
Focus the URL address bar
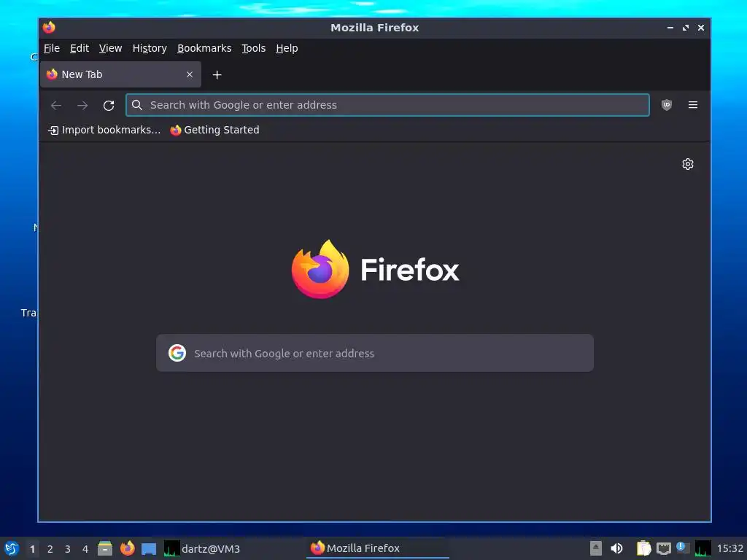(387, 105)
